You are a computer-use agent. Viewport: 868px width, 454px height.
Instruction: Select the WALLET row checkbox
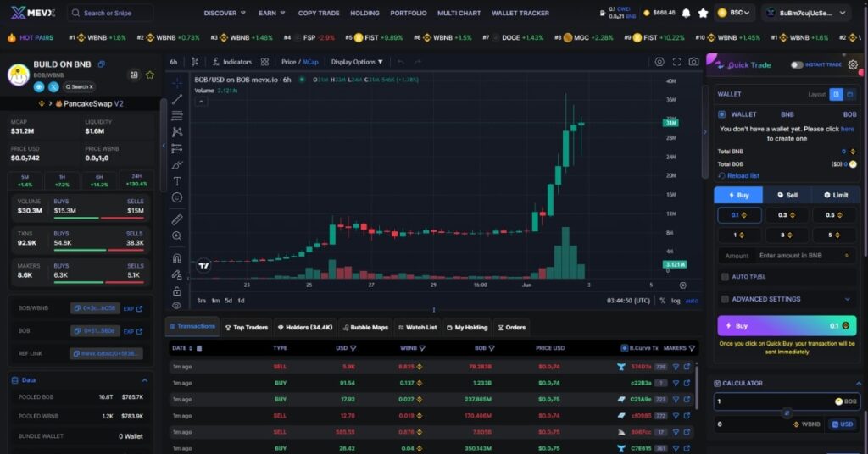pos(722,114)
